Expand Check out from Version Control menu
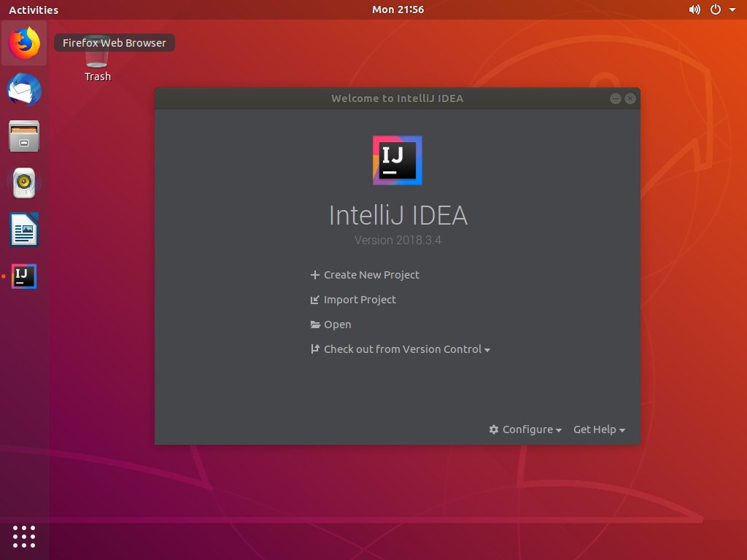Image resolution: width=747 pixels, height=560 pixels. 406,349
